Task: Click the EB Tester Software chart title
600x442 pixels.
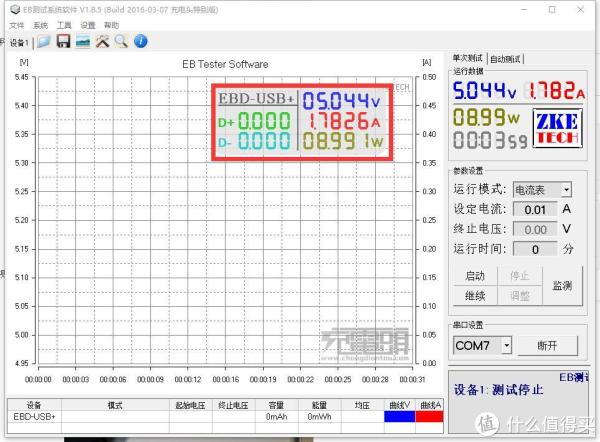Action: coord(225,64)
